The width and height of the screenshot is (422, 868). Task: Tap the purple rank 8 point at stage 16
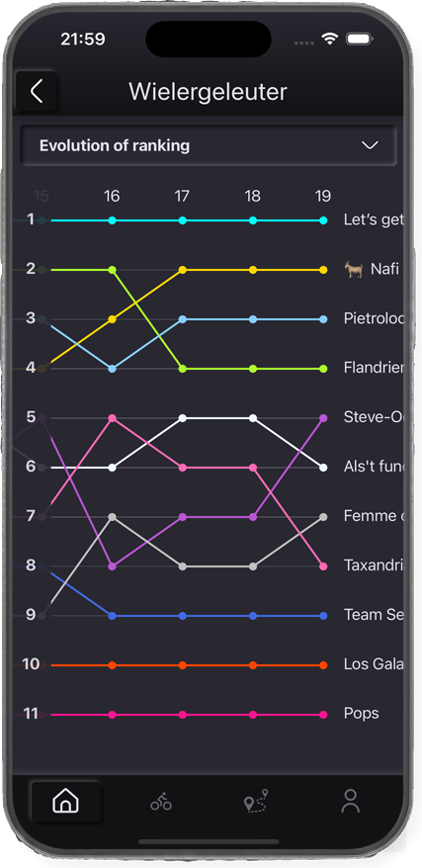click(113, 566)
